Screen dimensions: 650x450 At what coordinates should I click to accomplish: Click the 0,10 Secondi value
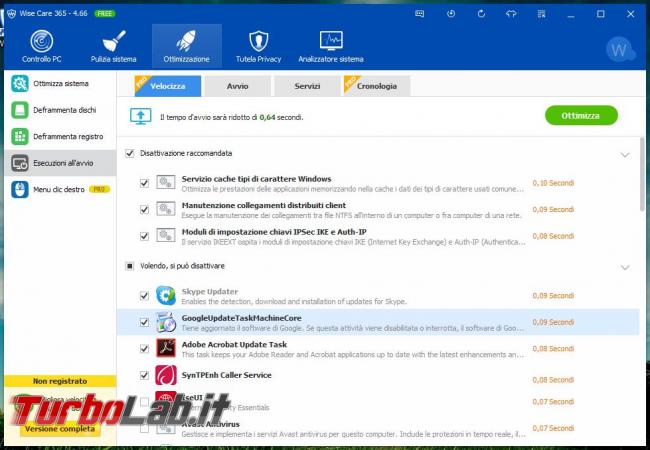553,183
